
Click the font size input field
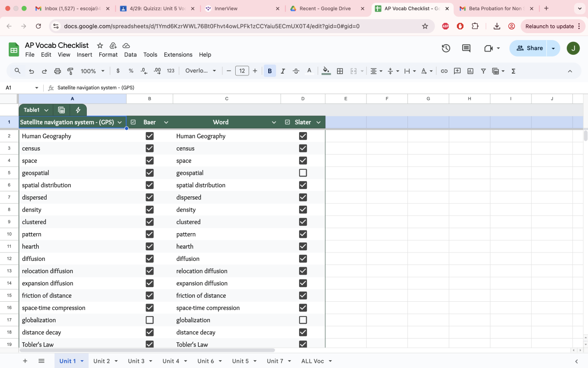point(242,71)
